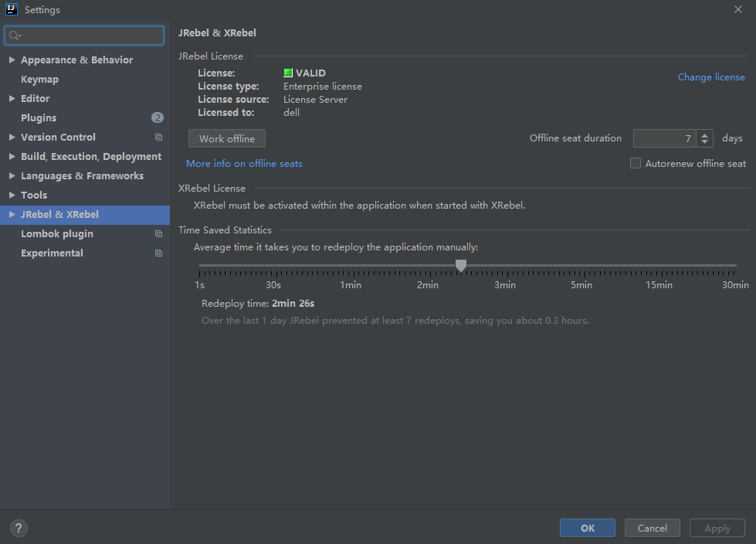Click the Work offline button

(x=226, y=138)
